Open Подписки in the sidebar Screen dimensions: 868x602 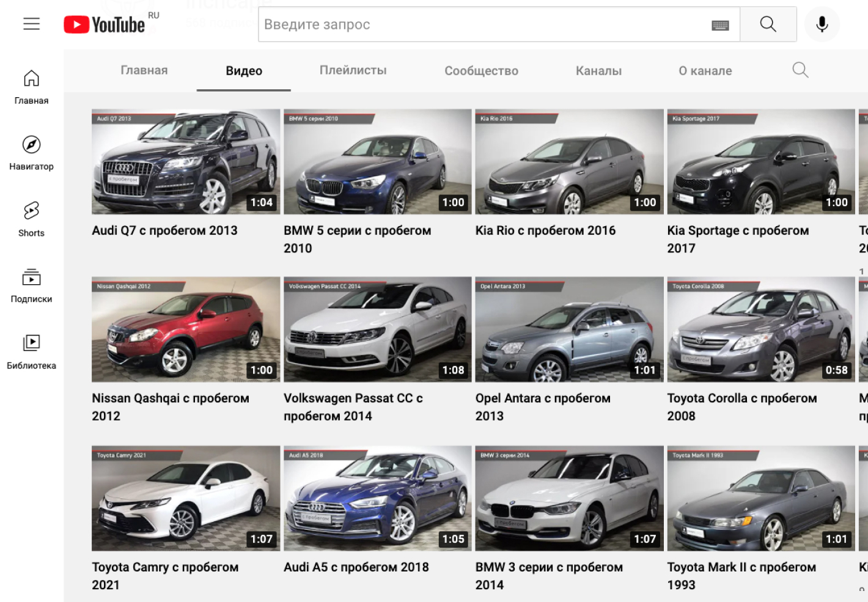(x=32, y=286)
